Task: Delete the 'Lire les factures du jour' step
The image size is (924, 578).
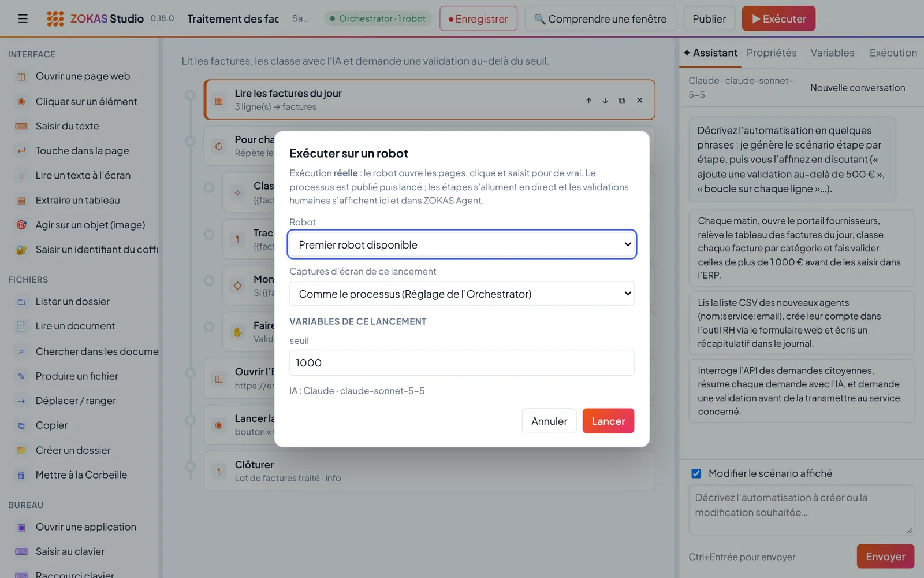Action: pyautogui.click(x=640, y=101)
